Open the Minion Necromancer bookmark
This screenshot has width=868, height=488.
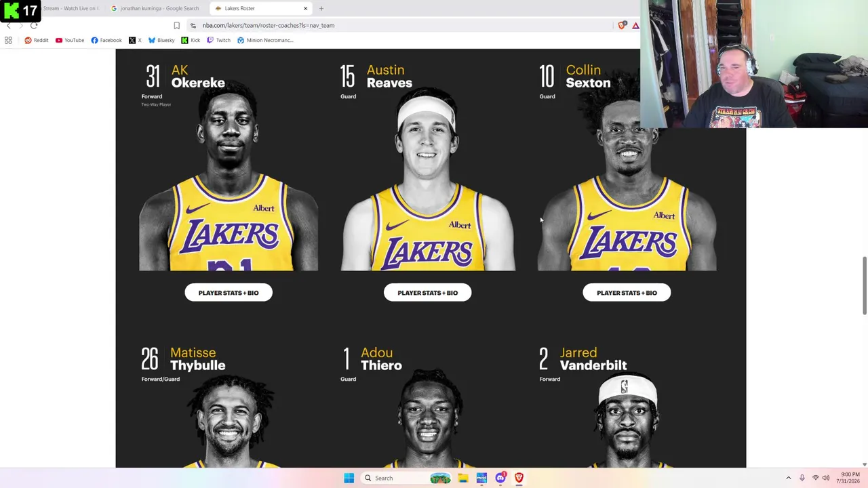click(x=265, y=40)
